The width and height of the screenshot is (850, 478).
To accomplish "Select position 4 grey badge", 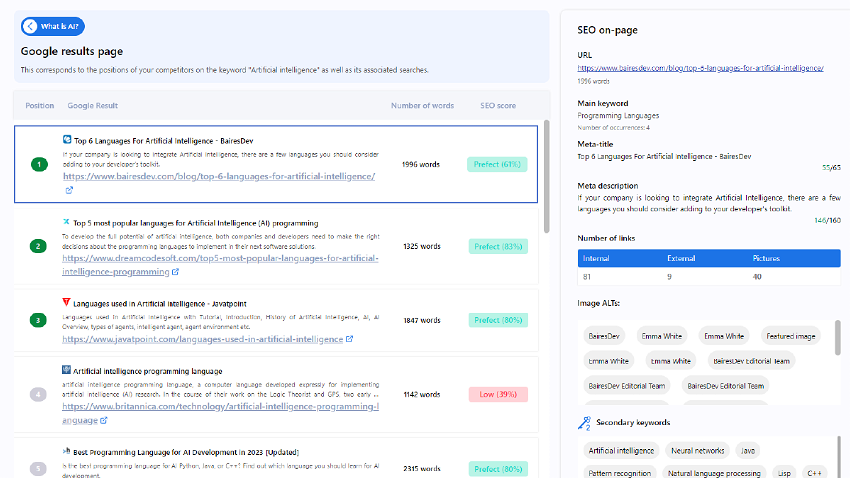I will pos(38,394).
